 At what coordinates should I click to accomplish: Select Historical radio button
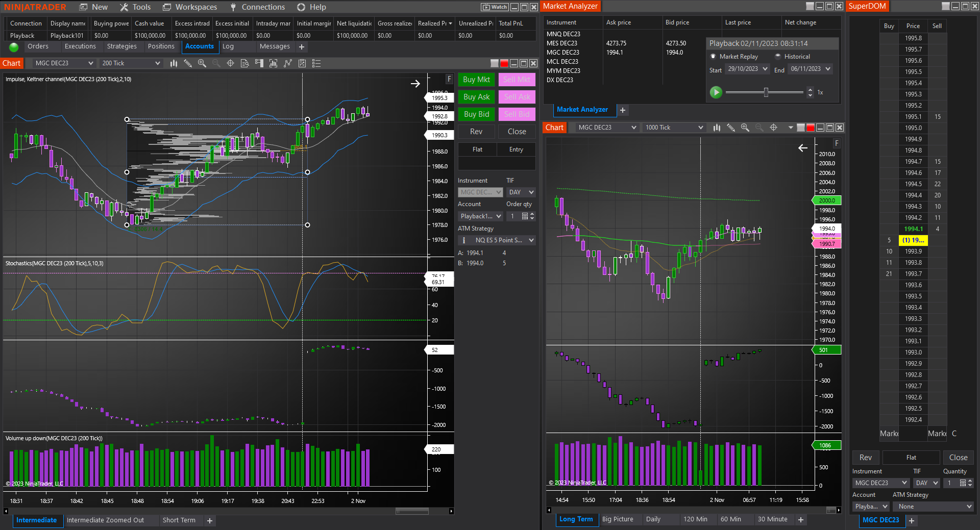click(778, 57)
